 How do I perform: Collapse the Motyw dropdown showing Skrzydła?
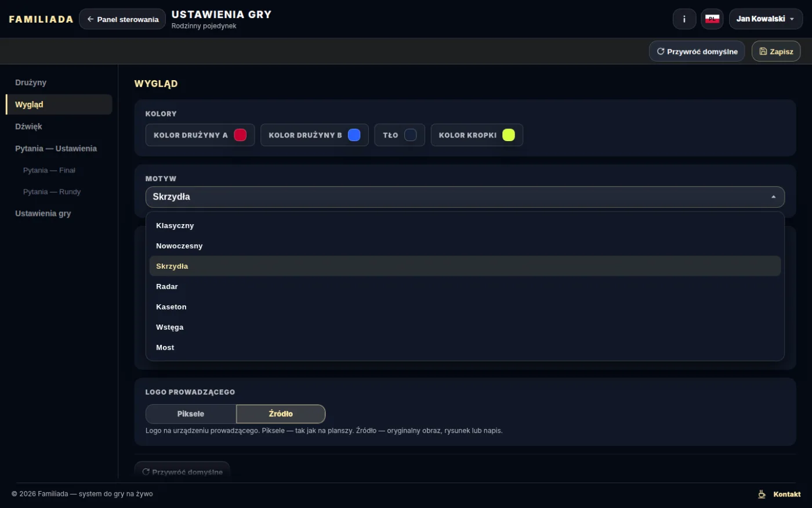pyautogui.click(x=465, y=197)
